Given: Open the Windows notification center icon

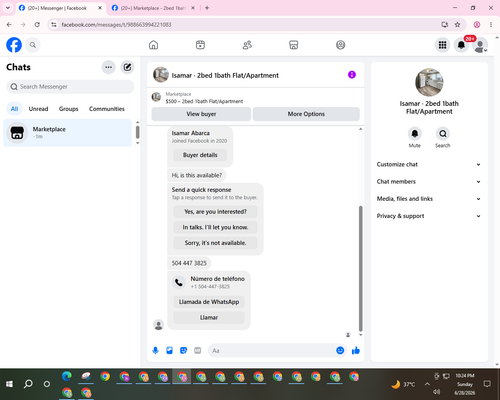Looking at the screenshot, I should (x=487, y=384).
